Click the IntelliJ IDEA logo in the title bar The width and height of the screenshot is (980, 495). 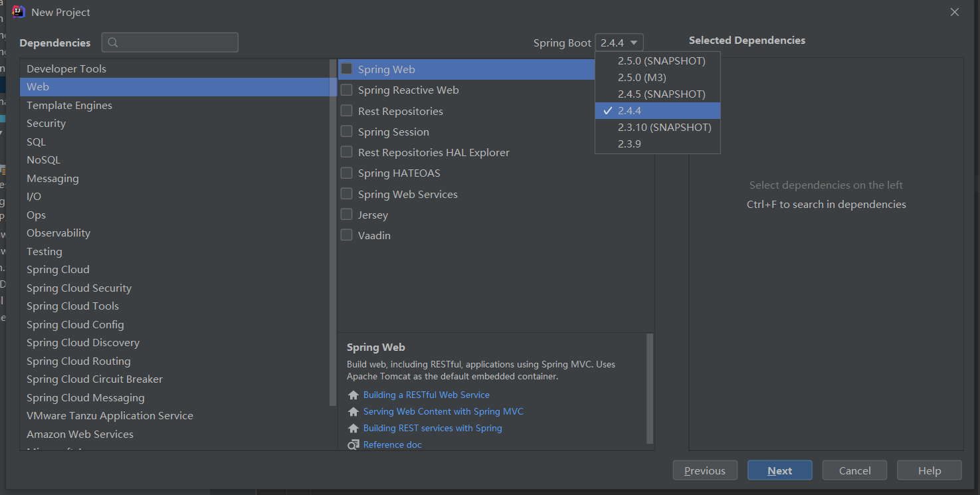18,11
